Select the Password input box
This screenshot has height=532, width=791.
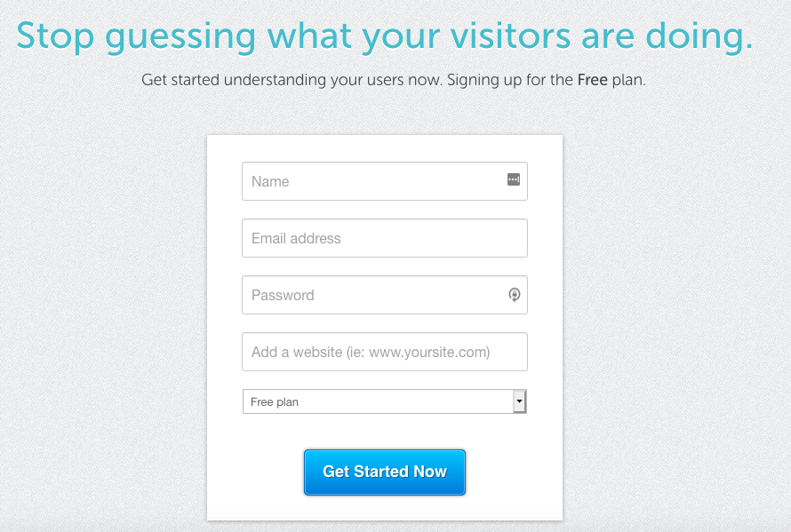tap(373, 295)
